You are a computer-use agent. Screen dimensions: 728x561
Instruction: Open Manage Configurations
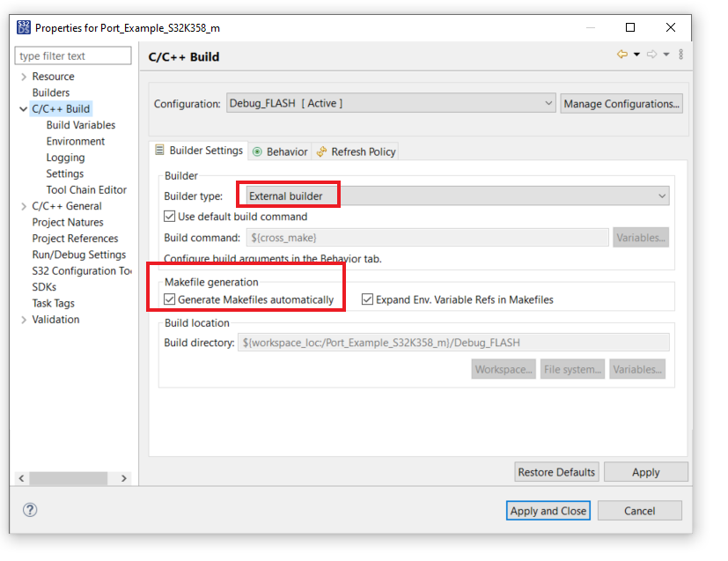[x=621, y=103]
